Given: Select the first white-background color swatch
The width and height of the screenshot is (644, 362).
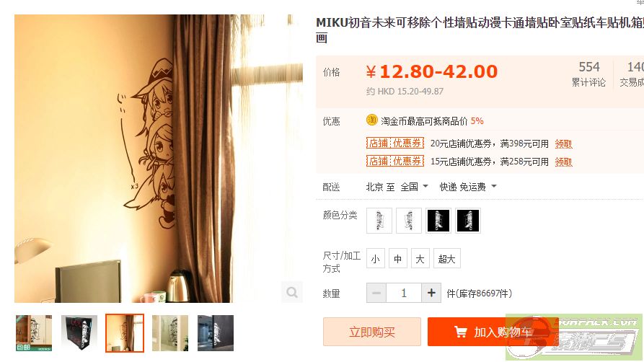Looking at the screenshot, I should 379,221.
